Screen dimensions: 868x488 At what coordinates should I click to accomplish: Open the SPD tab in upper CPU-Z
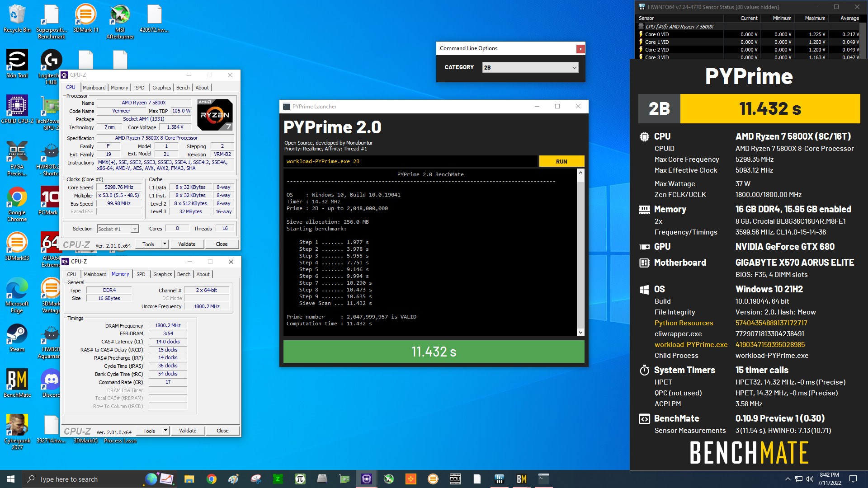pos(140,88)
